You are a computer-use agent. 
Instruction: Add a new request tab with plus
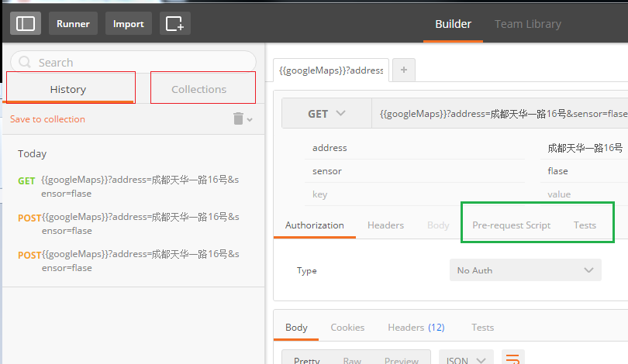[x=404, y=70]
